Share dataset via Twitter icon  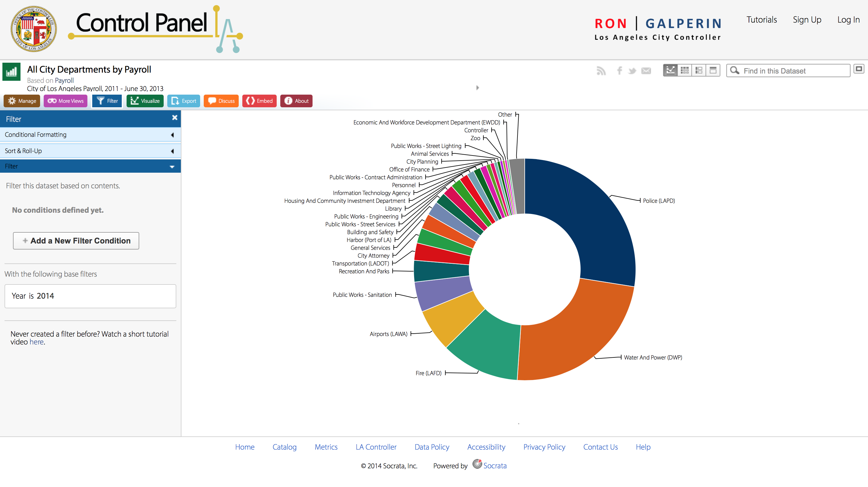coord(632,71)
